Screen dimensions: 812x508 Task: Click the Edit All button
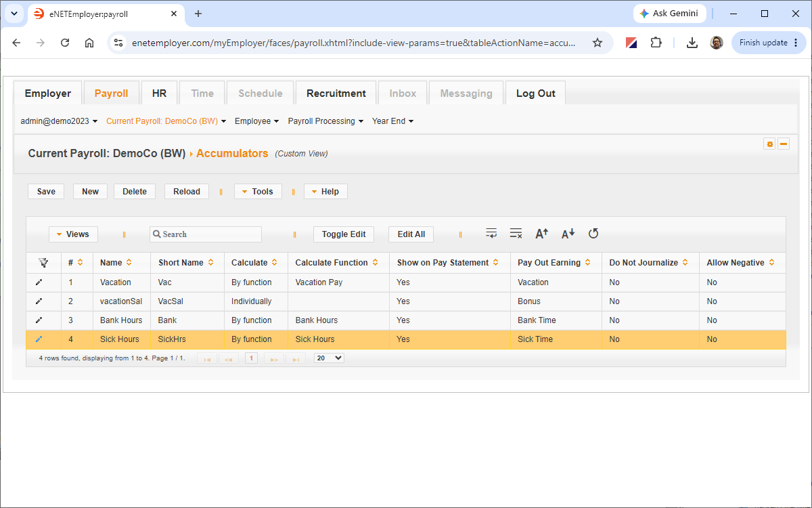point(411,234)
